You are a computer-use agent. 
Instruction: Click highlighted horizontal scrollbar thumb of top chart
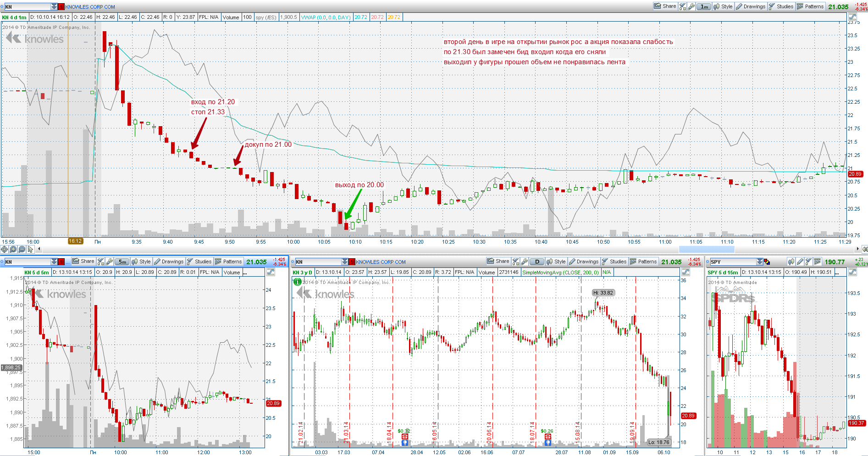pos(706,249)
